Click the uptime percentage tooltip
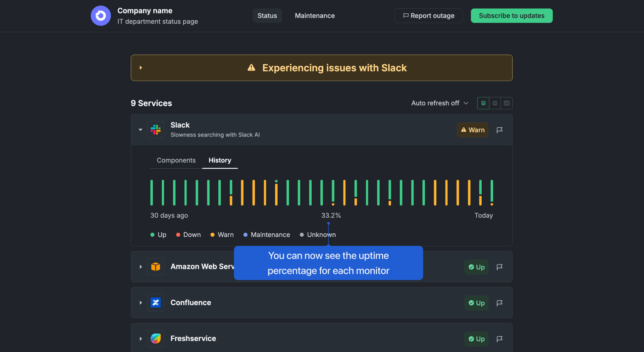This screenshot has height=352, width=644. click(x=328, y=263)
